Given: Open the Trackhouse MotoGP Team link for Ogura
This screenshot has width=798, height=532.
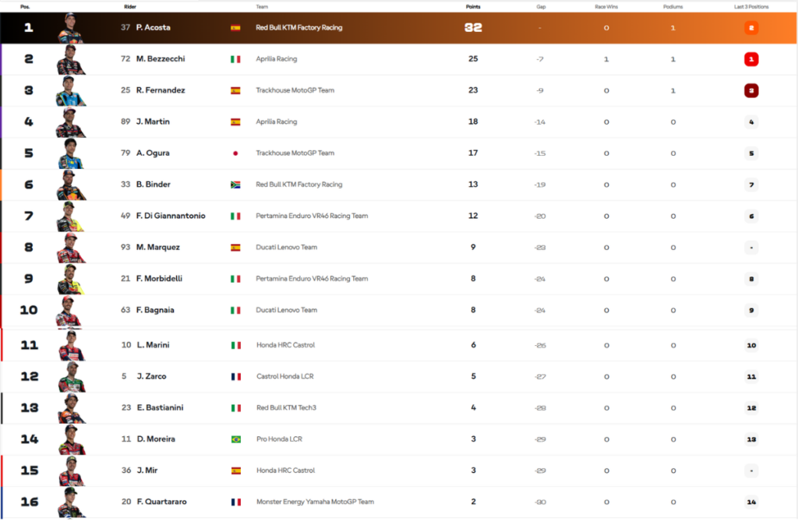Looking at the screenshot, I should (x=295, y=153).
